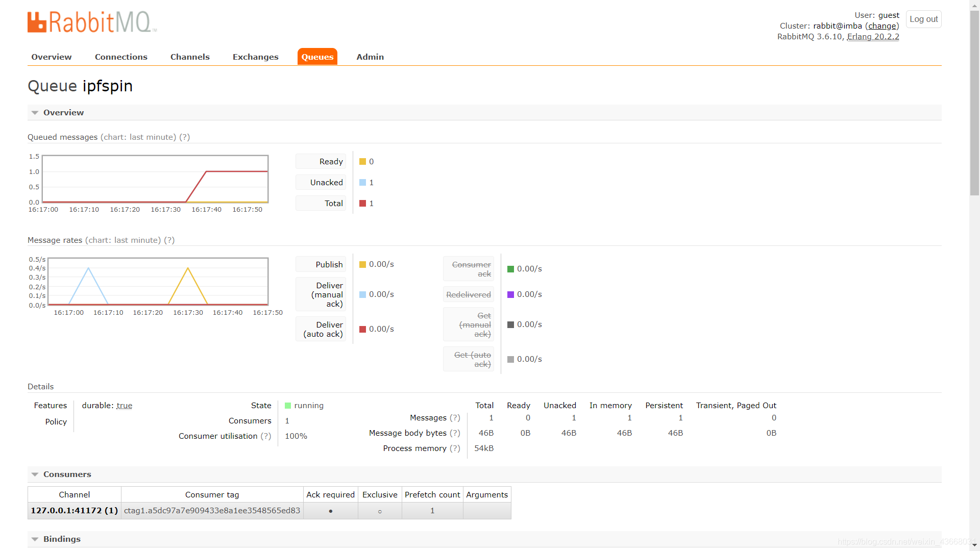Click the Consumer utilisation 100% value
Screen dimensions: 980x551
(x=296, y=436)
